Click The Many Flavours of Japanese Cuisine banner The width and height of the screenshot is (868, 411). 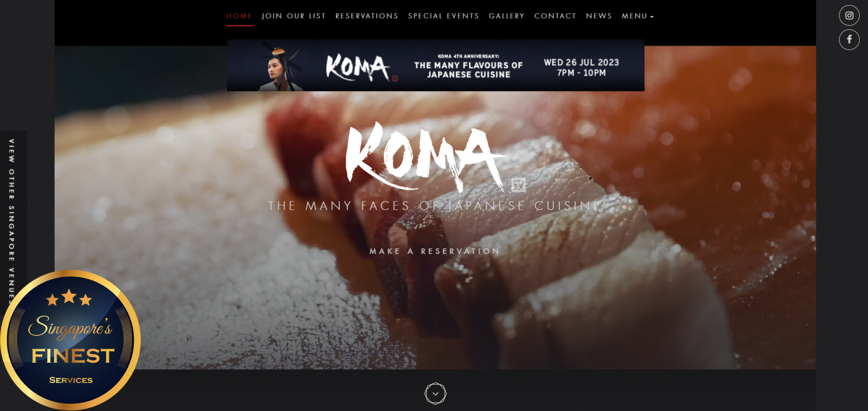pos(435,65)
